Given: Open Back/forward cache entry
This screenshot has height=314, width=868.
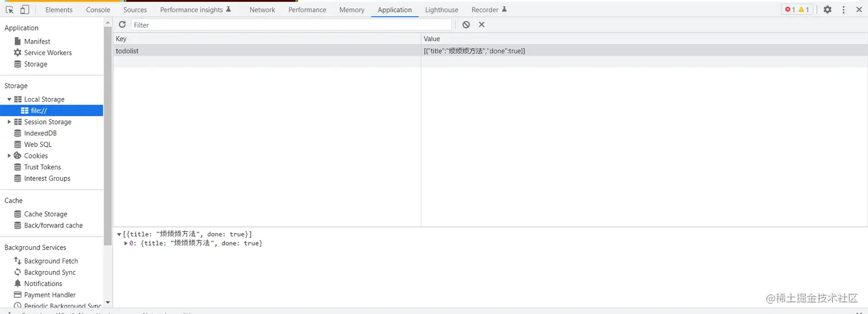Looking at the screenshot, I should click(53, 226).
